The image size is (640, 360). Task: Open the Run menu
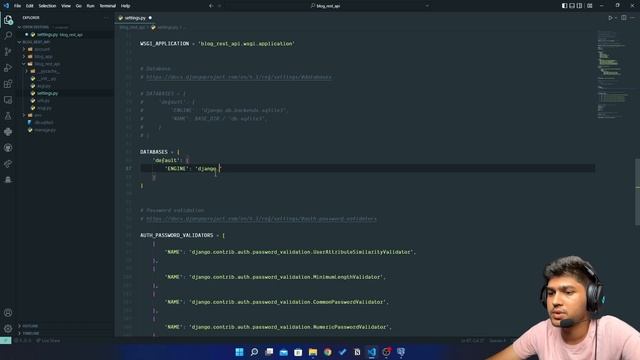coord(91,6)
